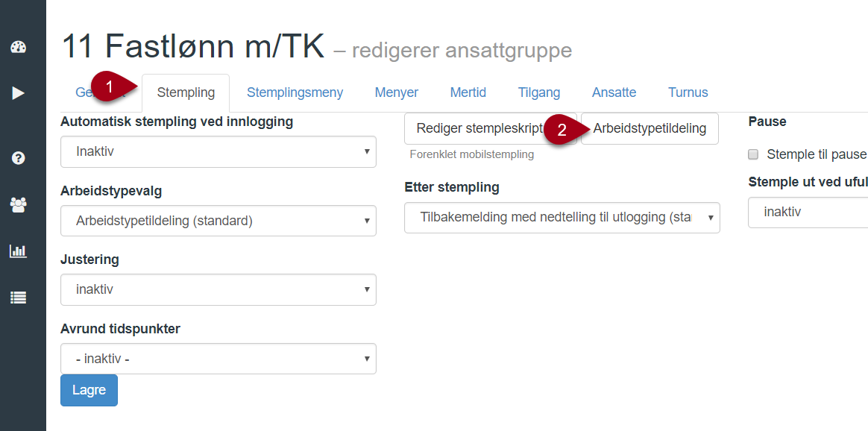Image resolution: width=868 pixels, height=431 pixels.
Task: Switch to the Menyer tab
Action: pyautogui.click(x=396, y=93)
